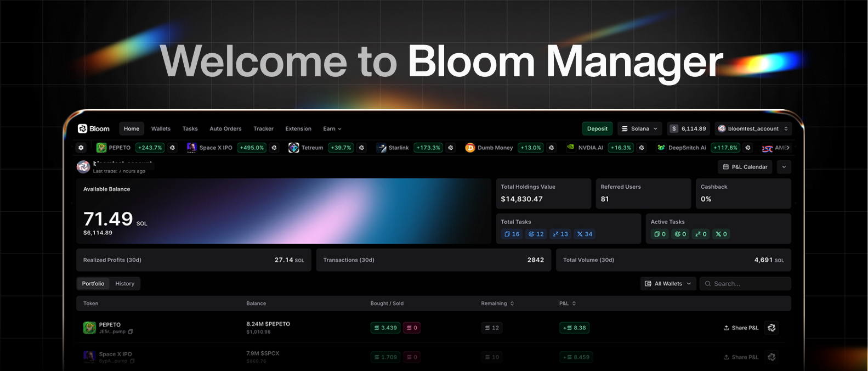Open the Solana network dropdown
Viewport: 868px width, 371px height.
point(639,129)
